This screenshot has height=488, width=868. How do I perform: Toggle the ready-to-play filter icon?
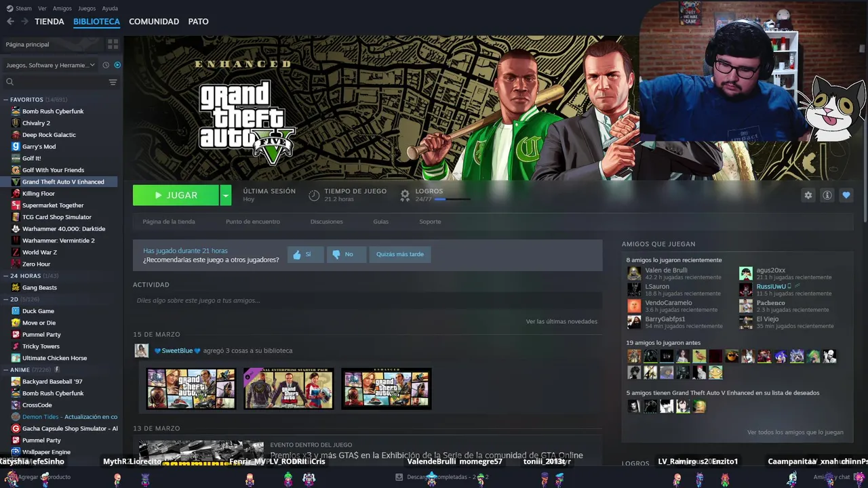click(117, 65)
